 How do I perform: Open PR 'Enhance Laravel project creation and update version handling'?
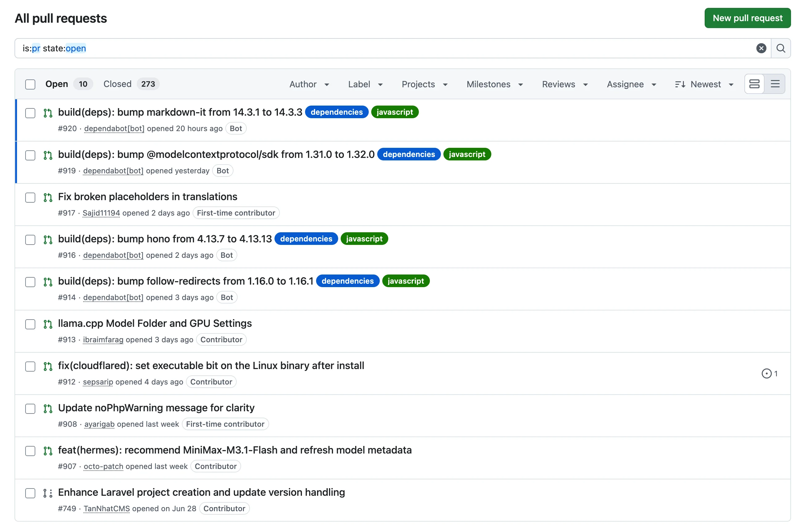[x=201, y=492]
